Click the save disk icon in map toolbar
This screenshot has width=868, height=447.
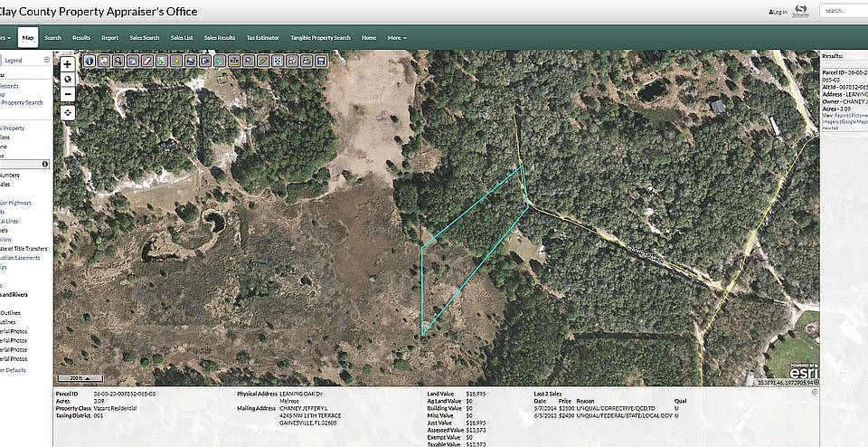click(x=320, y=61)
